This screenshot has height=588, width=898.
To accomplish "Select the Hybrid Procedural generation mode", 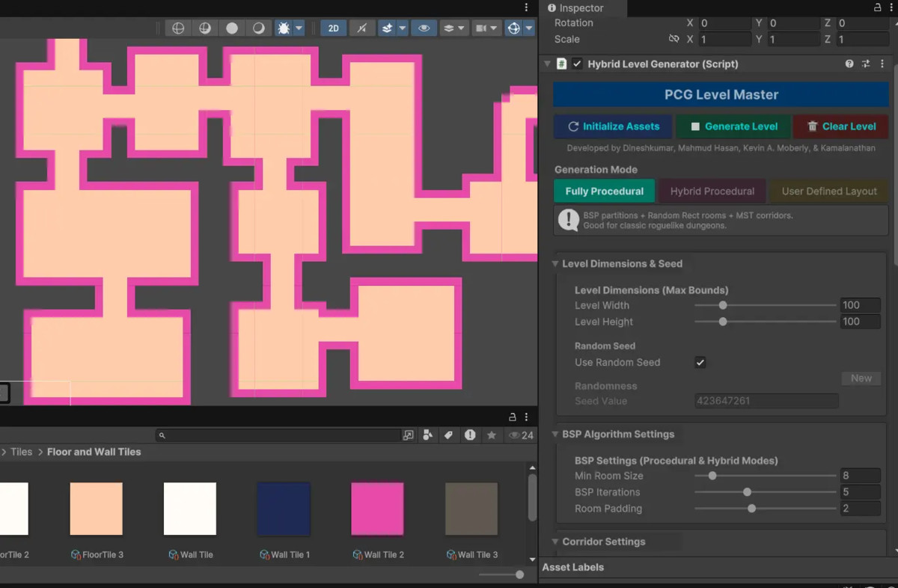I will pyautogui.click(x=712, y=192).
